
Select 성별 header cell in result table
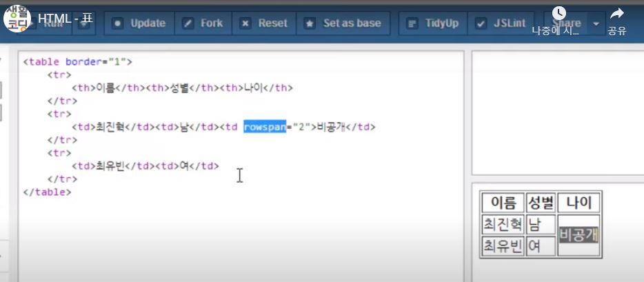541,203
